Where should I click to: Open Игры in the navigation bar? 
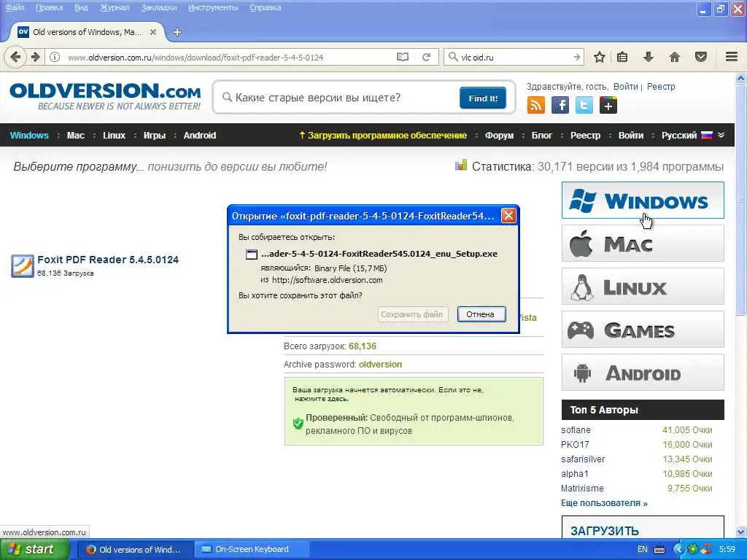pos(155,135)
